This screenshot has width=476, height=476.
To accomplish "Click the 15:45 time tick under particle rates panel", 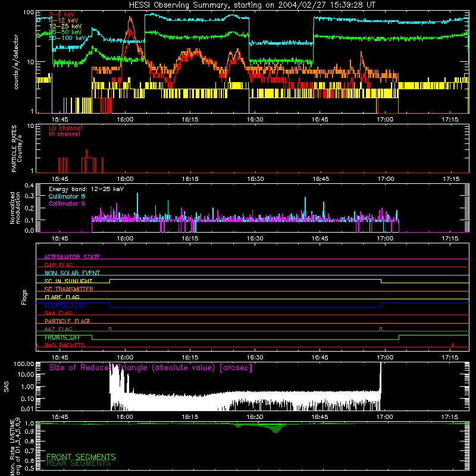I will click(60, 179).
